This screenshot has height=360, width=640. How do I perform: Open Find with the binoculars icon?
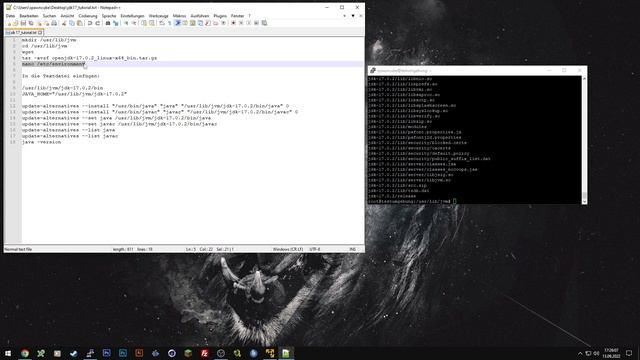[x=108, y=23]
